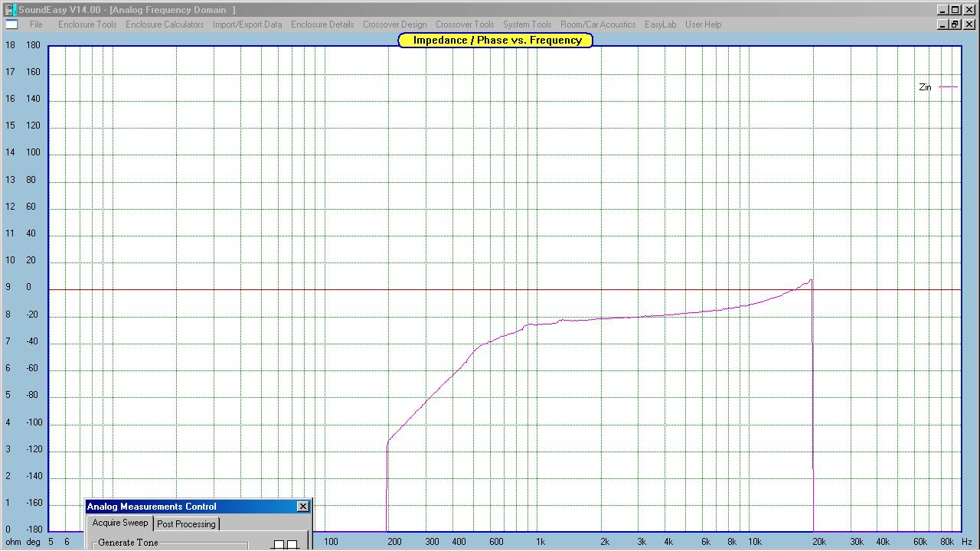
Task: Open the EasyLab menu
Action: (x=660, y=24)
